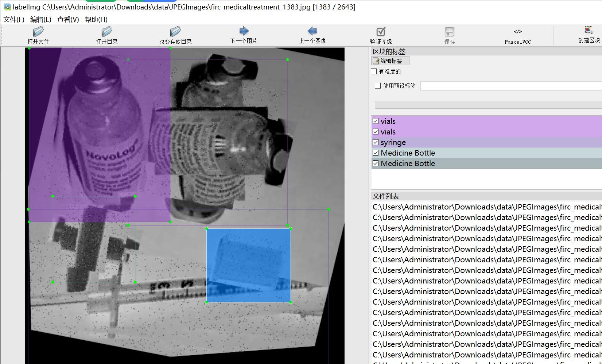
Task: Tick the 使用预设标签 default label checkbox
Action: [x=378, y=86]
